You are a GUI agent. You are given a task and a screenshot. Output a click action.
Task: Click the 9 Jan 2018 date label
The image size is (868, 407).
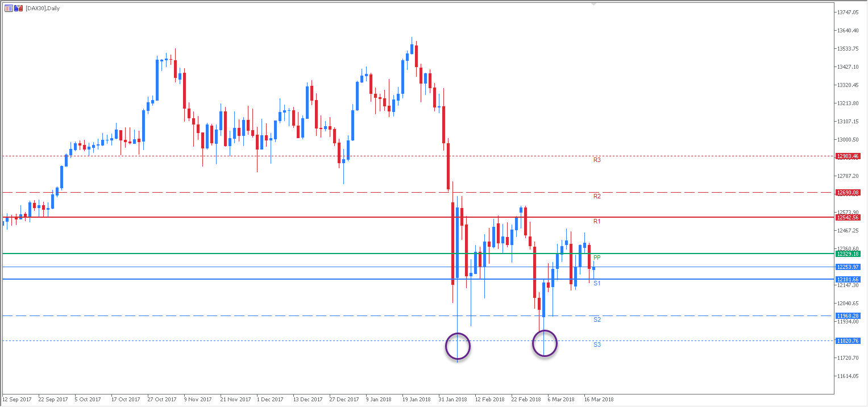click(x=379, y=400)
